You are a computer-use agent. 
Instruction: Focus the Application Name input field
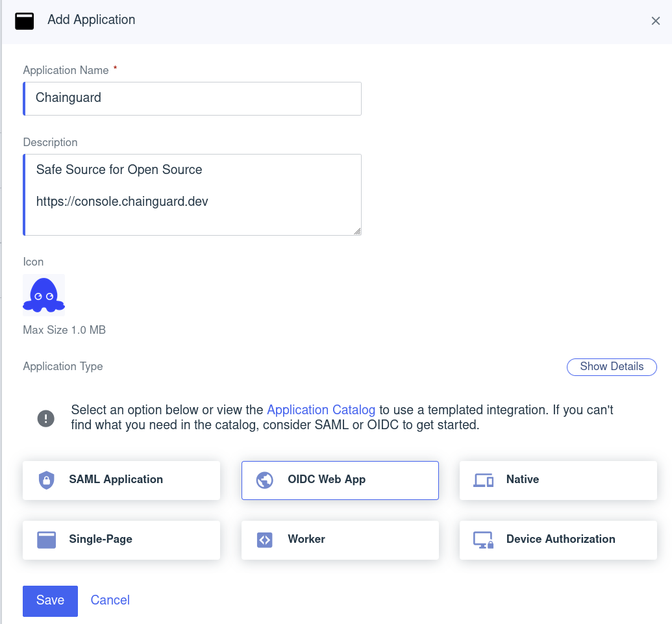click(x=192, y=98)
